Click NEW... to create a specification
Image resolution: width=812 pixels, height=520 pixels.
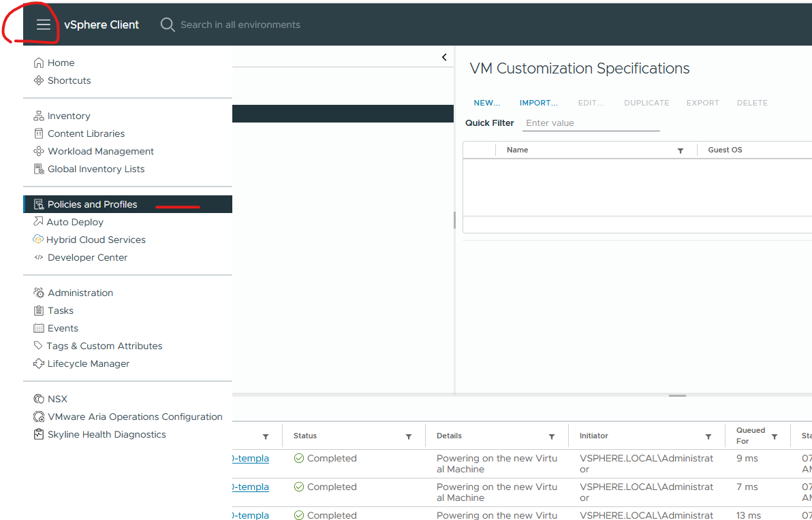487,103
